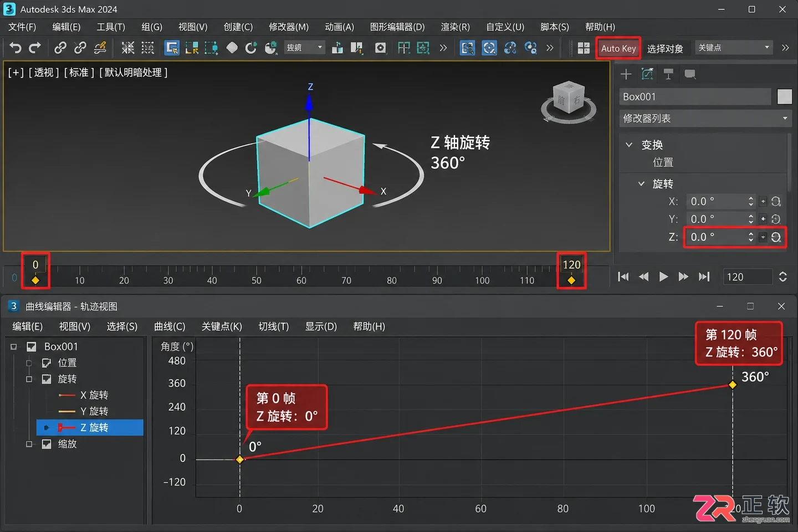Open the 修改器列表 dropdown
Screen dimensions: 798x532
click(x=705, y=119)
